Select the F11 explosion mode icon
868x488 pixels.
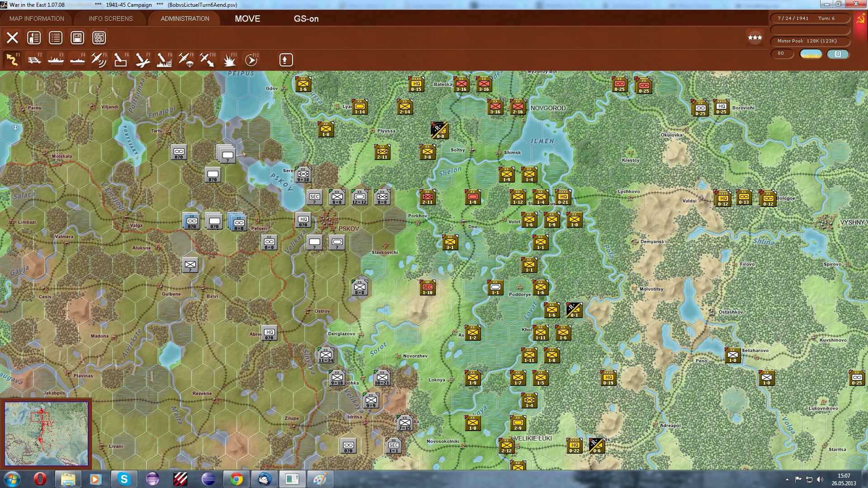coord(229,60)
